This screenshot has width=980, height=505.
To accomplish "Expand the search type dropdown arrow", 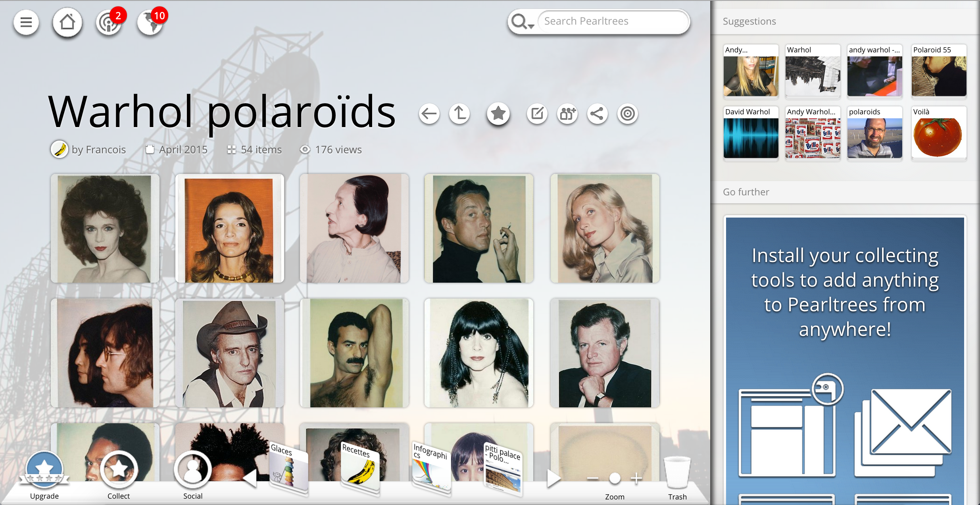I will (x=531, y=26).
